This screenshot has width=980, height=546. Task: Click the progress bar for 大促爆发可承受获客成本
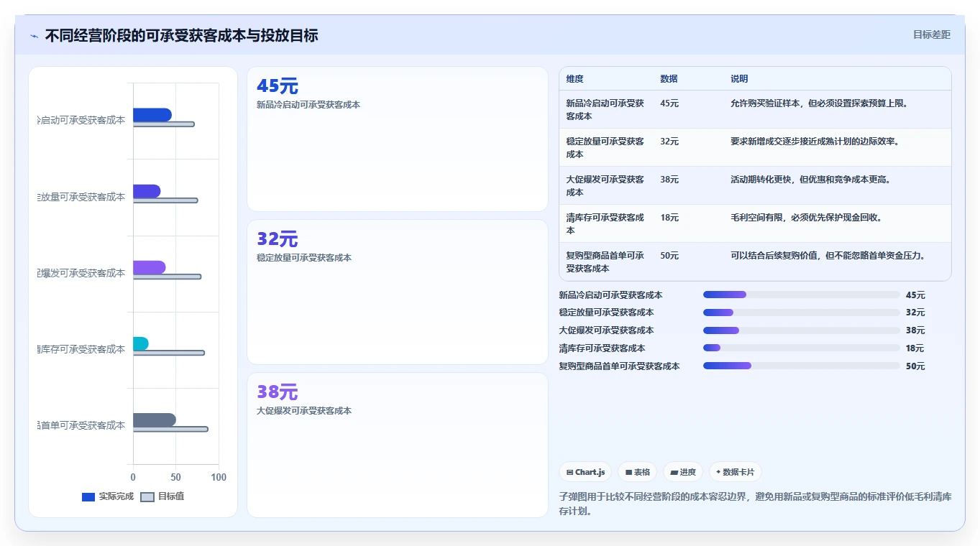(801, 330)
